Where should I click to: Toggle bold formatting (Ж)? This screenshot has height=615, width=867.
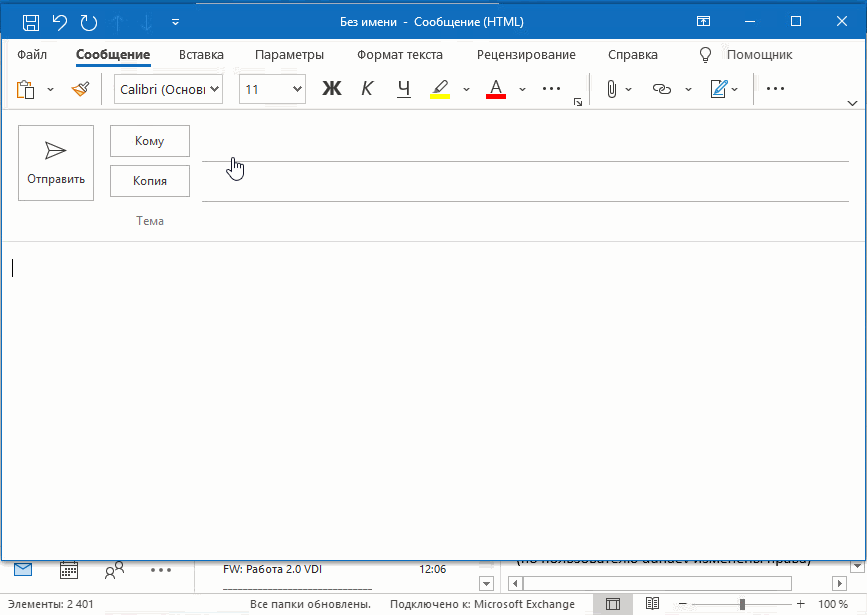point(332,88)
